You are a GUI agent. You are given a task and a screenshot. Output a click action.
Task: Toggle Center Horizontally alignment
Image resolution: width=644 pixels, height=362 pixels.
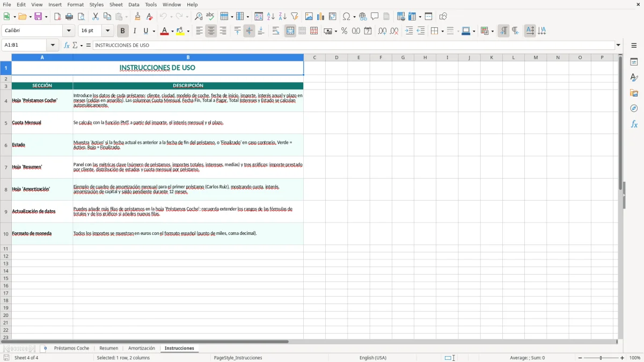coord(211,31)
